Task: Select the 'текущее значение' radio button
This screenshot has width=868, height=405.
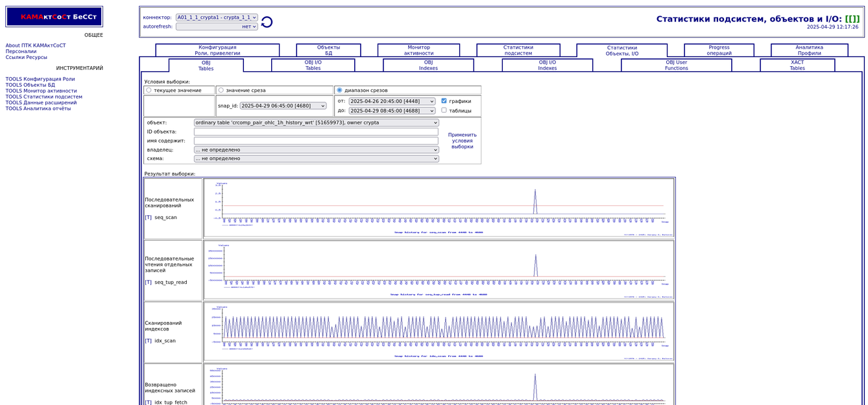Action: [x=149, y=90]
